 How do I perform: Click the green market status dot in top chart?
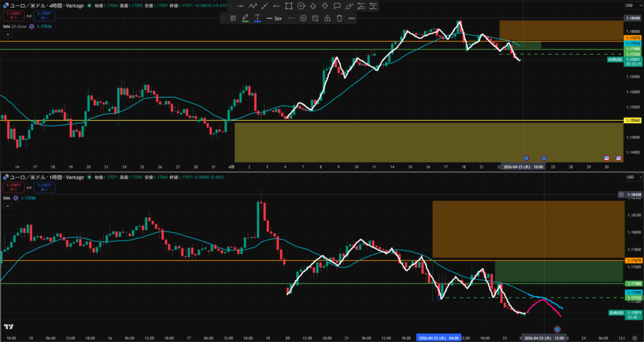[89, 6]
